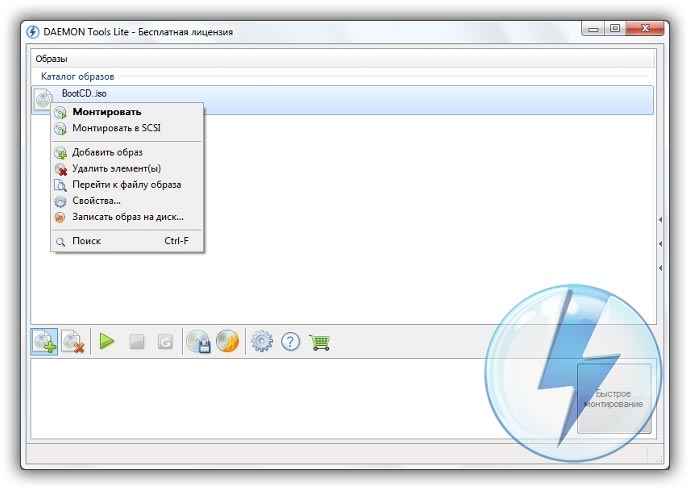Click the Remove image toolbar icon
690x490 pixels.
[73, 341]
